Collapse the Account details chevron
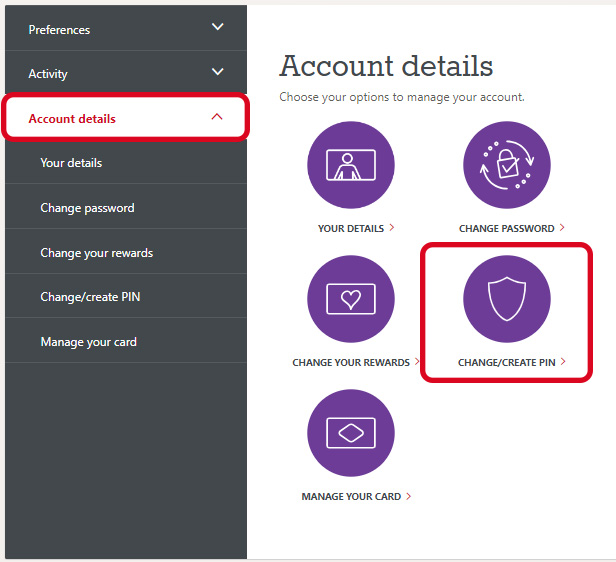 pos(218,117)
